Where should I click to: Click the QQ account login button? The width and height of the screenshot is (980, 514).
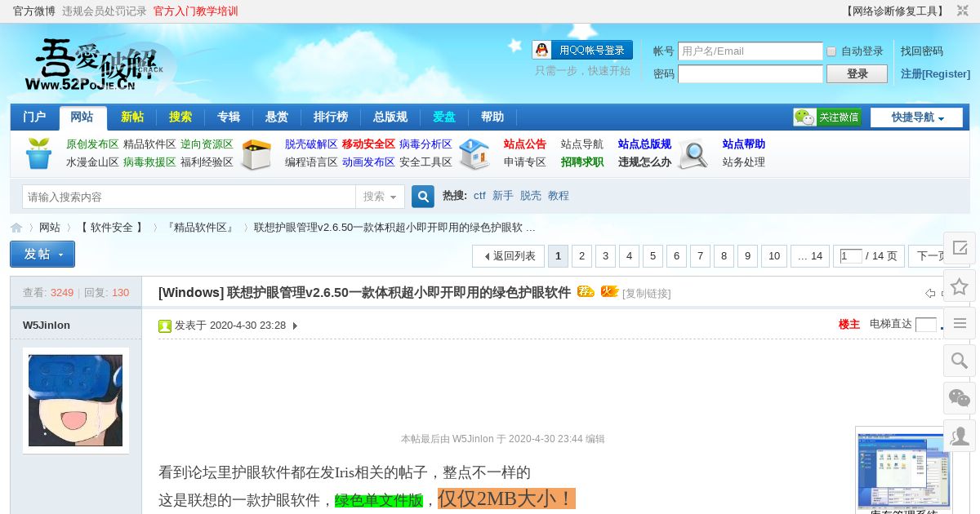tap(582, 50)
